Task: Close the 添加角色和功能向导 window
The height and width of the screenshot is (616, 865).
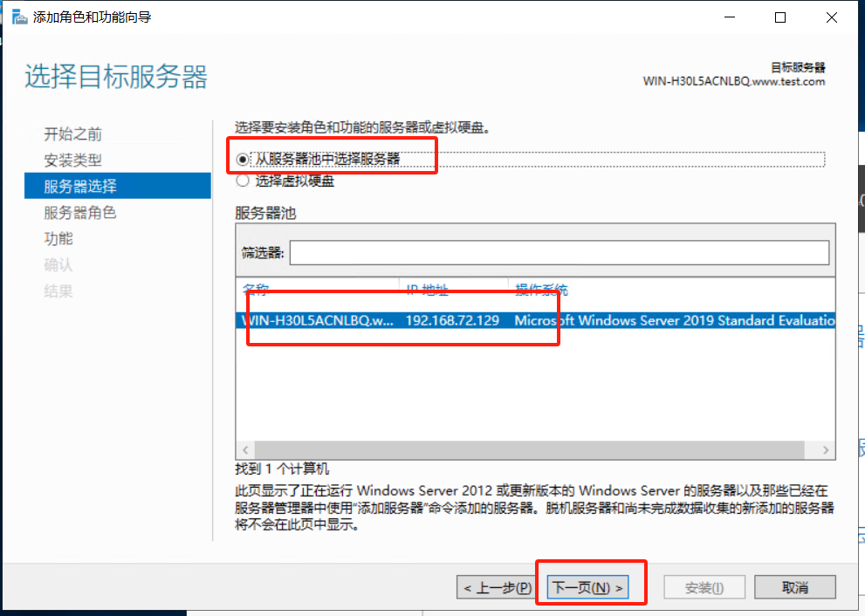Action: (x=832, y=17)
